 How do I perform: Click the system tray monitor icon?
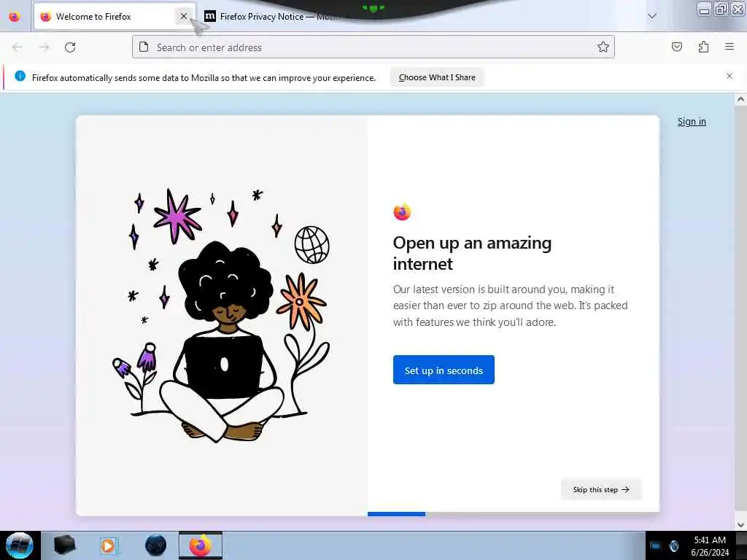[656, 545]
